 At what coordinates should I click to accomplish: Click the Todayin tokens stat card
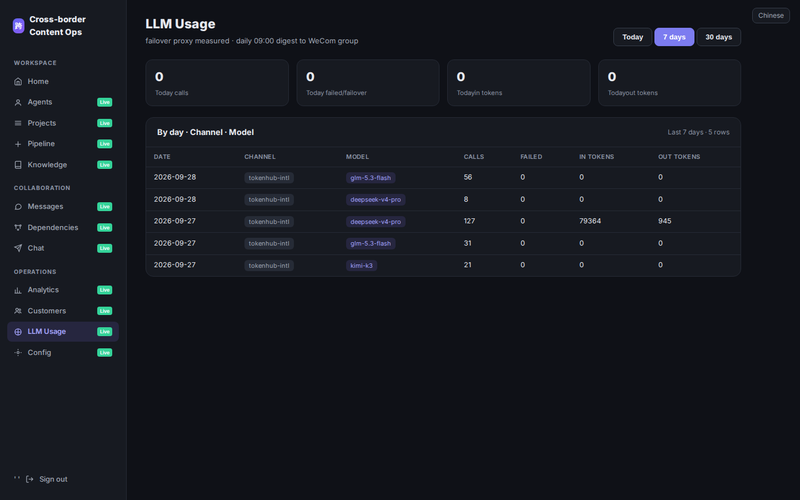click(518, 83)
